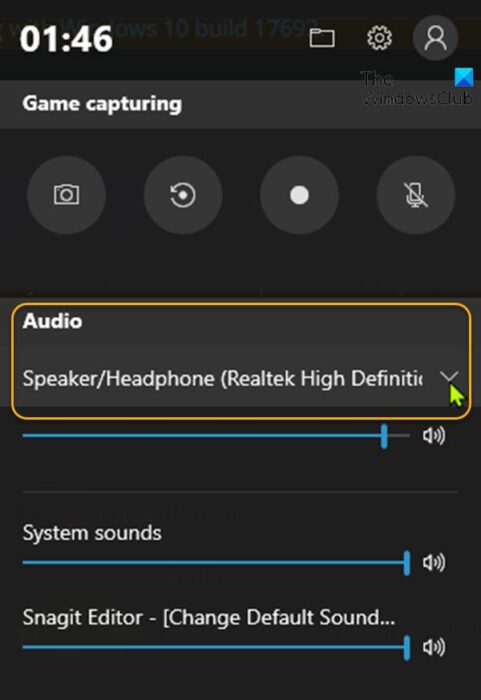This screenshot has height=700, width=481.
Task: Expand the audio device dropdown chevron
Action: tap(449, 378)
